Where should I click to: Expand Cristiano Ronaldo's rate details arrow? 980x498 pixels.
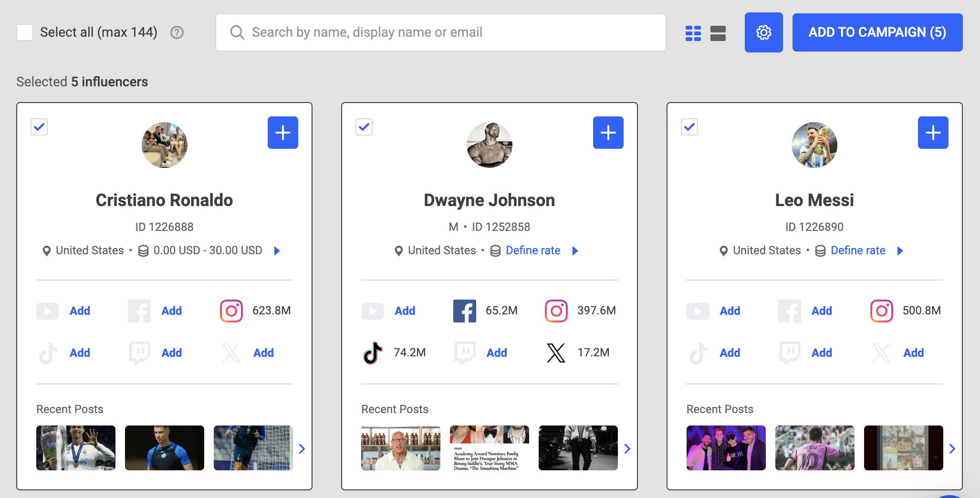[277, 251]
